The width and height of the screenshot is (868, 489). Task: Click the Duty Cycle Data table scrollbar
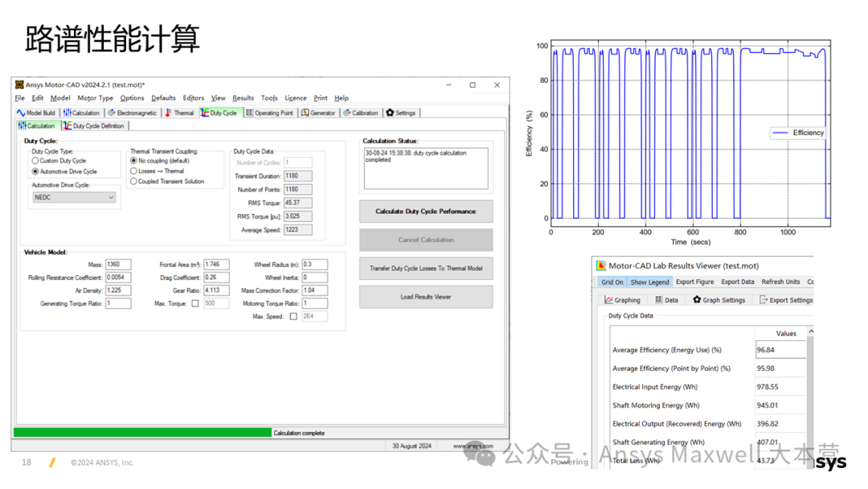pyautogui.click(x=810, y=396)
